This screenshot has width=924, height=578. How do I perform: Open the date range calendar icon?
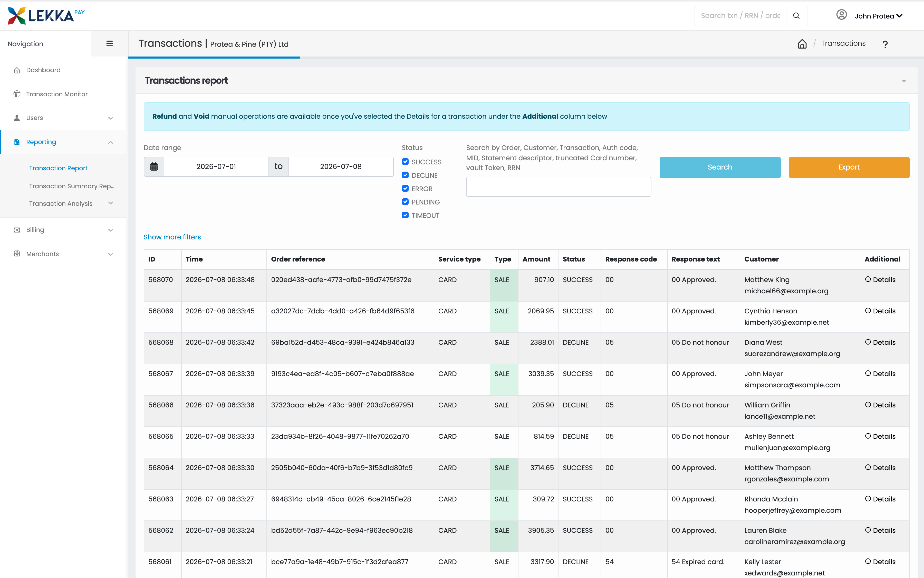(154, 167)
